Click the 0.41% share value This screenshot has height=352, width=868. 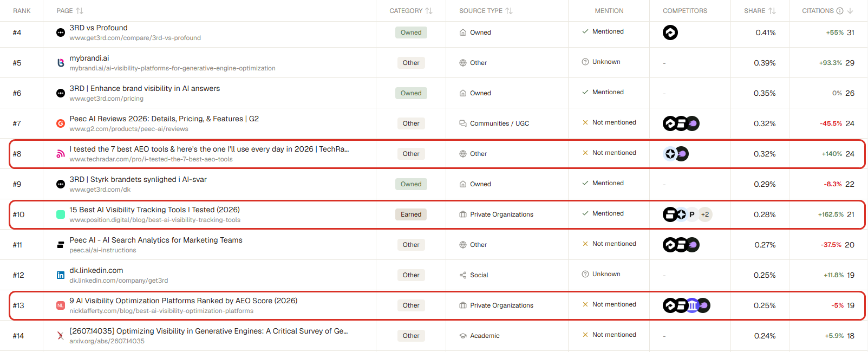point(766,32)
